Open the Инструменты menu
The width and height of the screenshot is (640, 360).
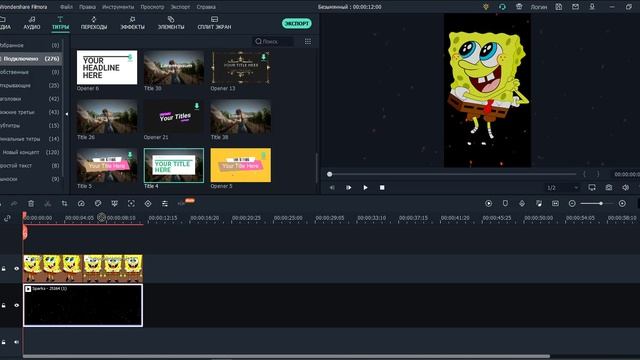[x=118, y=7]
